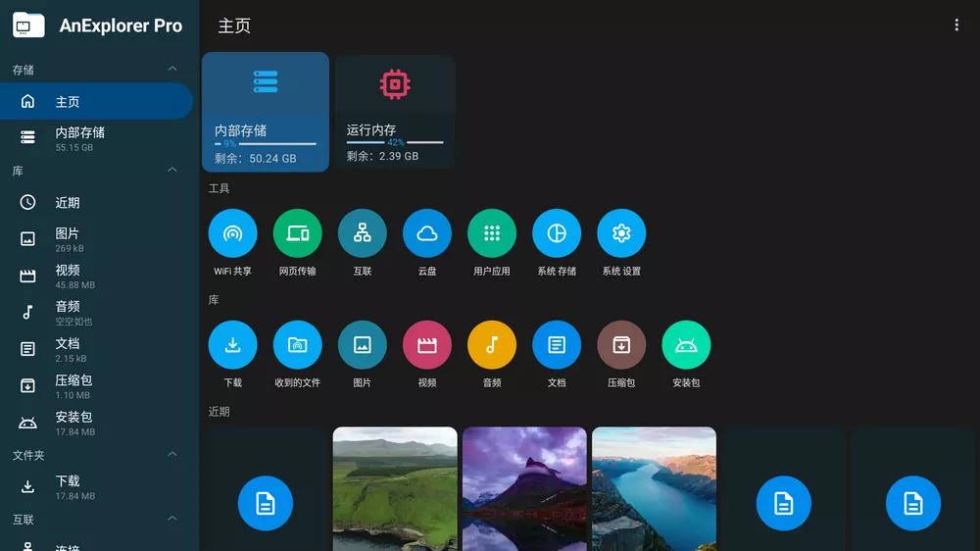The height and width of the screenshot is (551, 980).
Task: Open 下载 17.84 MB folder in sidebar
Action: click(x=96, y=487)
